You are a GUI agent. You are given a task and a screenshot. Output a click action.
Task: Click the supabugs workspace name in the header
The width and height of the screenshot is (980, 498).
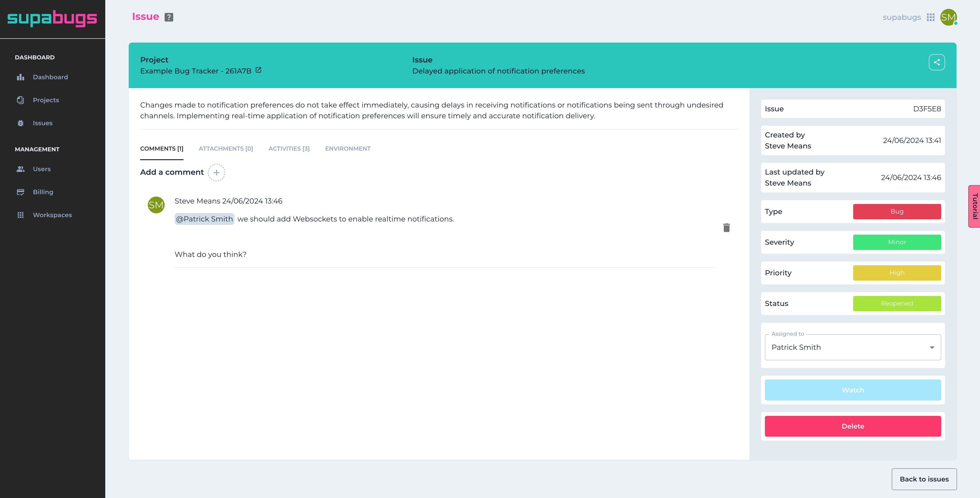click(902, 17)
